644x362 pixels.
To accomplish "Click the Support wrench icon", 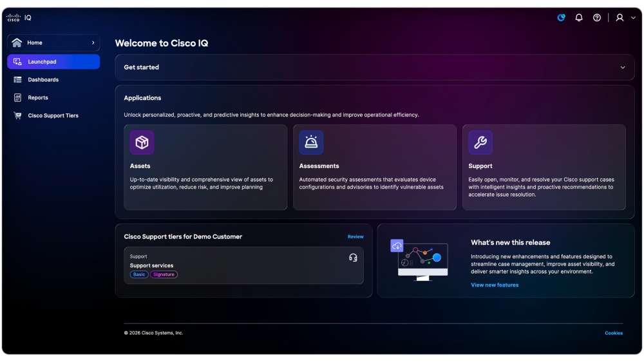I will click(480, 142).
